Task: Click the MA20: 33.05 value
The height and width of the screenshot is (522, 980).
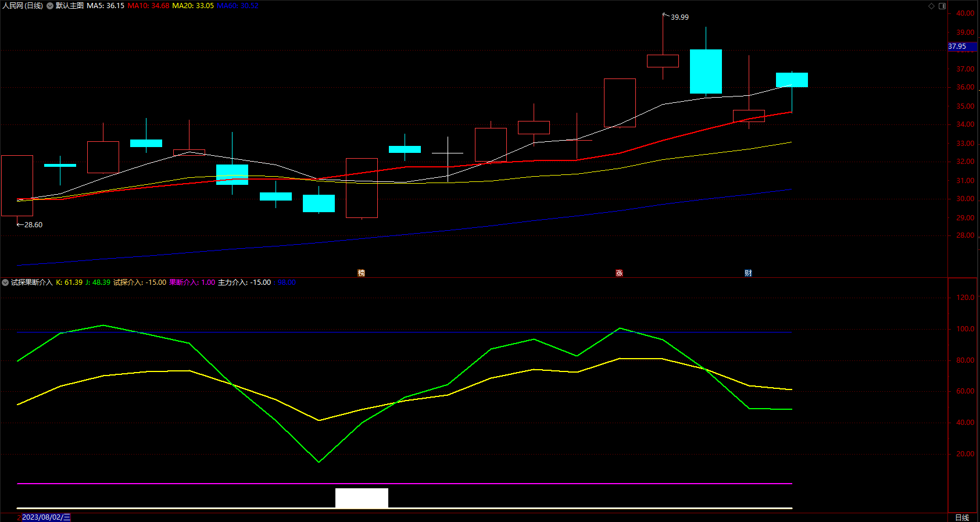Action: coord(193,6)
